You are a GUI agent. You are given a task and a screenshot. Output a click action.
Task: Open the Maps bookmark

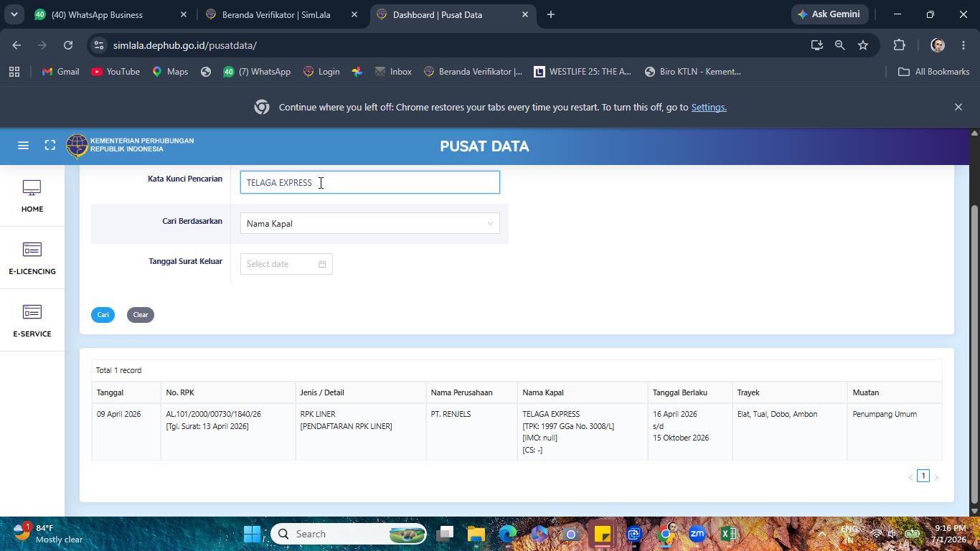coord(170,72)
